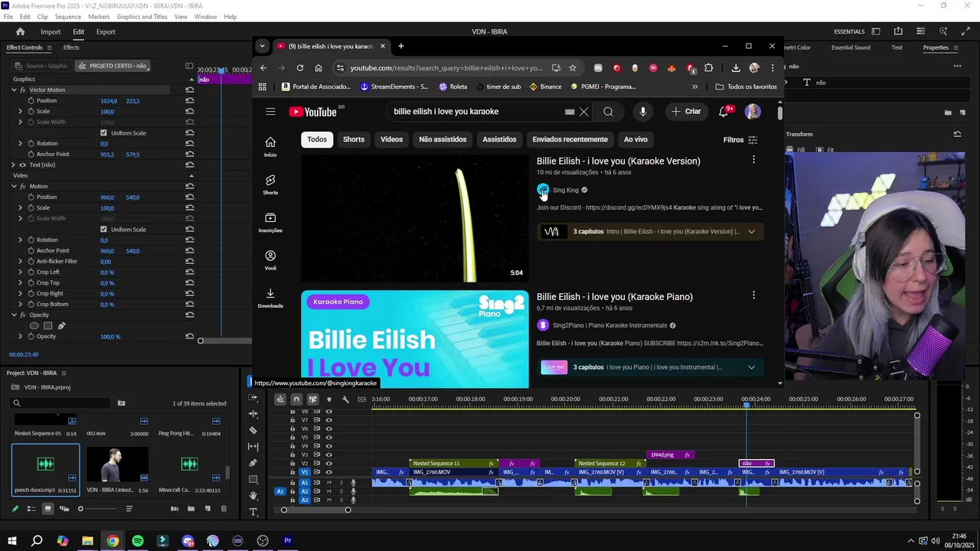Switch to Export workspace tab
Viewport: 980px width, 551px height.
(106, 31)
